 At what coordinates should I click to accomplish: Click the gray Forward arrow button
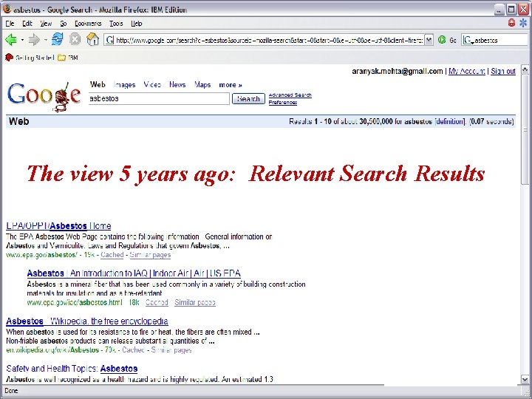(34, 40)
